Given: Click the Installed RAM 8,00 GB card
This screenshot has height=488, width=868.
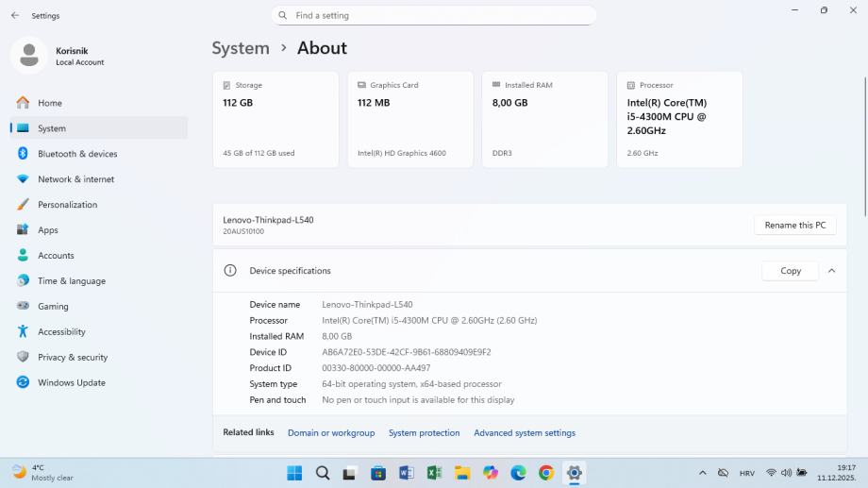Looking at the screenshot, I should point(544,120).
